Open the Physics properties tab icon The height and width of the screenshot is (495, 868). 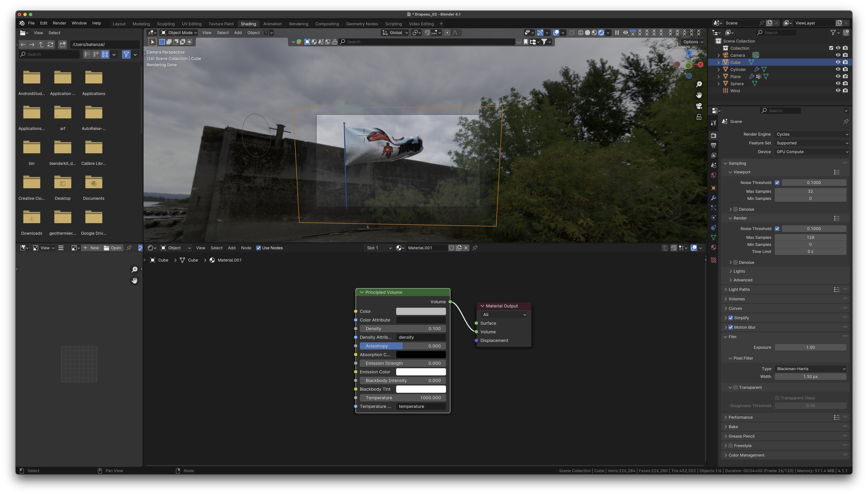click(713, 218)
